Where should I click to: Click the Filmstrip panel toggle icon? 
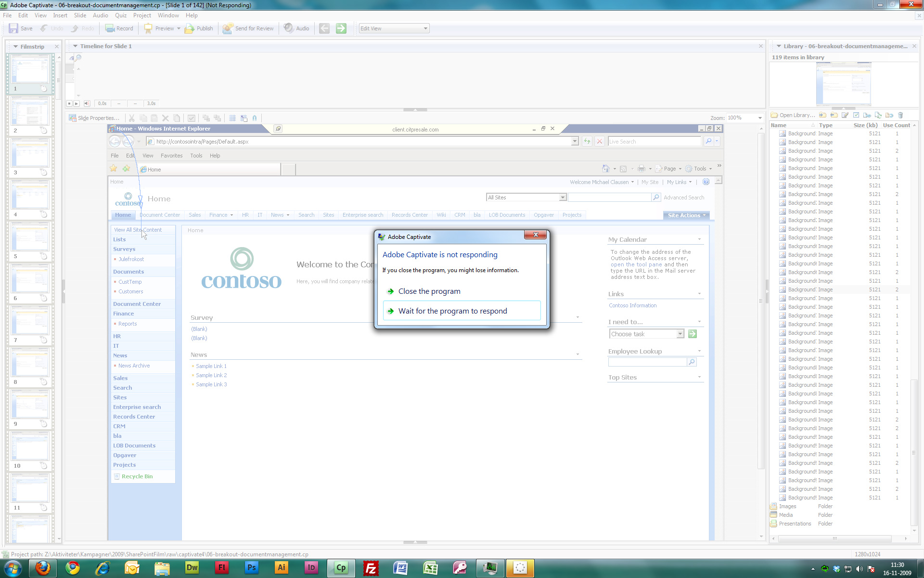[x=14, y=45]
